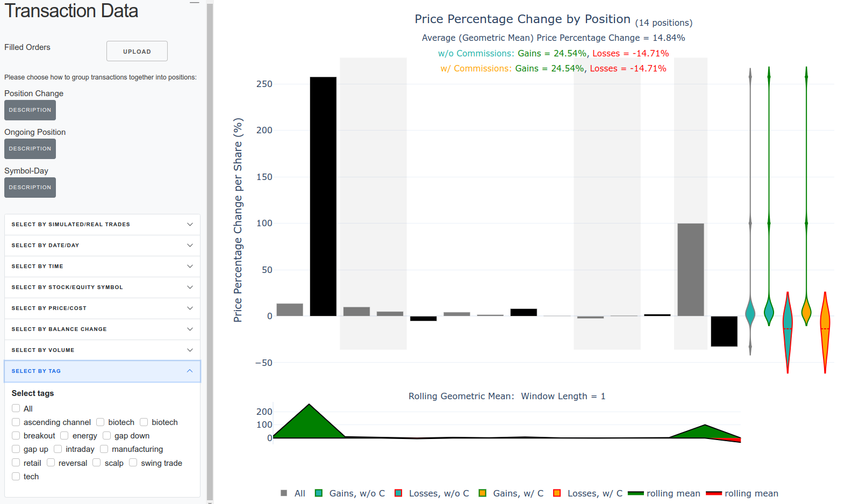Click Description button under Symbol-Day
The image size is (852, 504).
pos(30,188)
